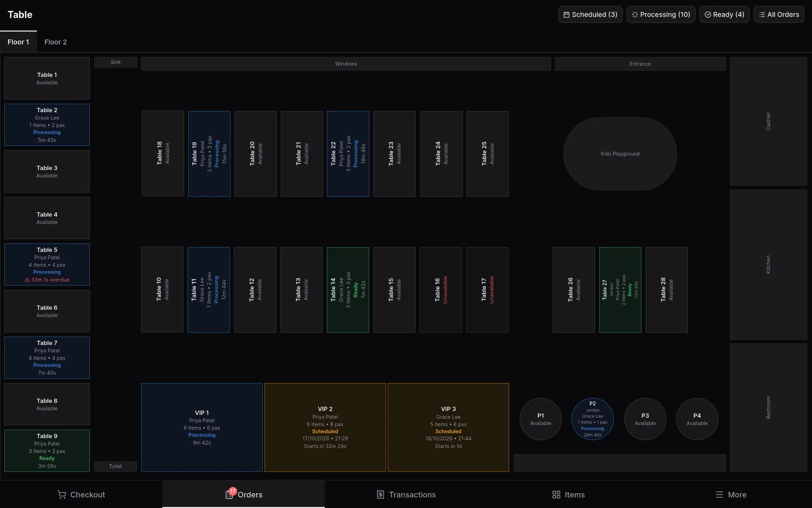Select available Table 1
812x508 pixels.
(x=47, y=78)
